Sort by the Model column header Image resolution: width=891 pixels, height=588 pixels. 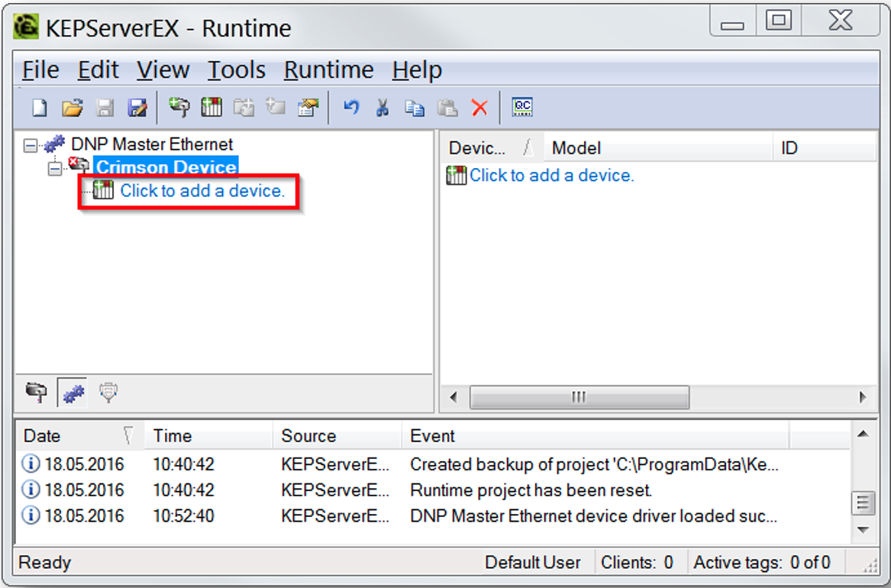click(x=659, y=148)
